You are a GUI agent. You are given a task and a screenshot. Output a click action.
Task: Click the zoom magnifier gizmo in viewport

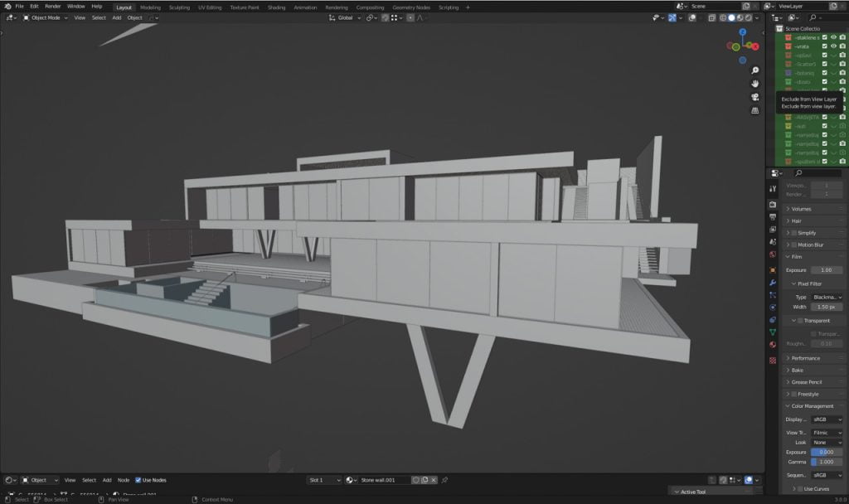click(755, 70)
